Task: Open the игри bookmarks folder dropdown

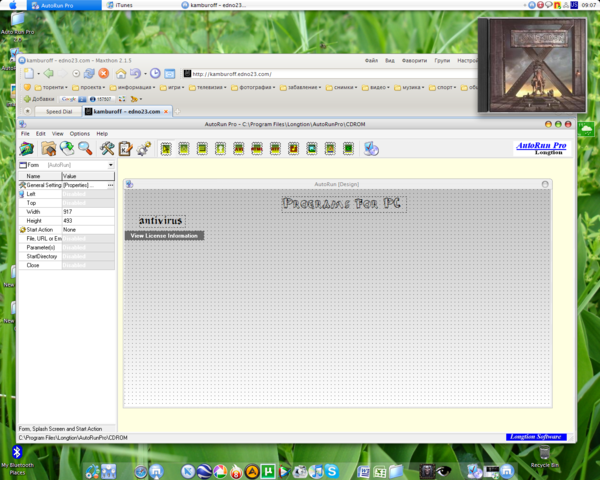Action: (x=172, y=87)
